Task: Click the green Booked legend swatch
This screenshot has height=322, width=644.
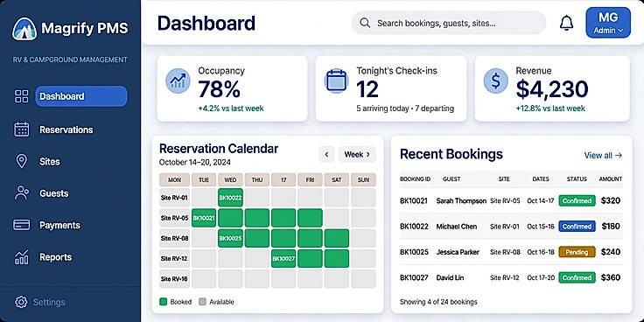Action: (x=163, y=302)
